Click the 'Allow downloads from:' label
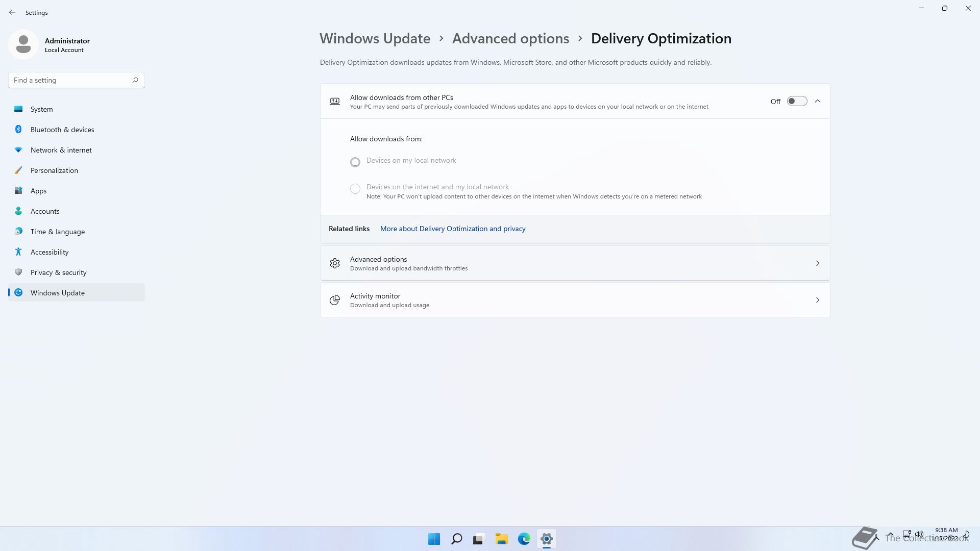The height and width of the screenshot is (551, 980). point(386,139)
